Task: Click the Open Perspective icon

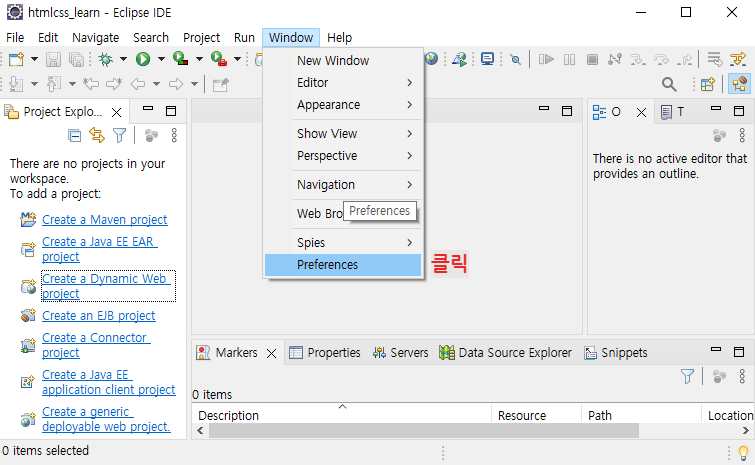Action: click(x=707, y=84)
